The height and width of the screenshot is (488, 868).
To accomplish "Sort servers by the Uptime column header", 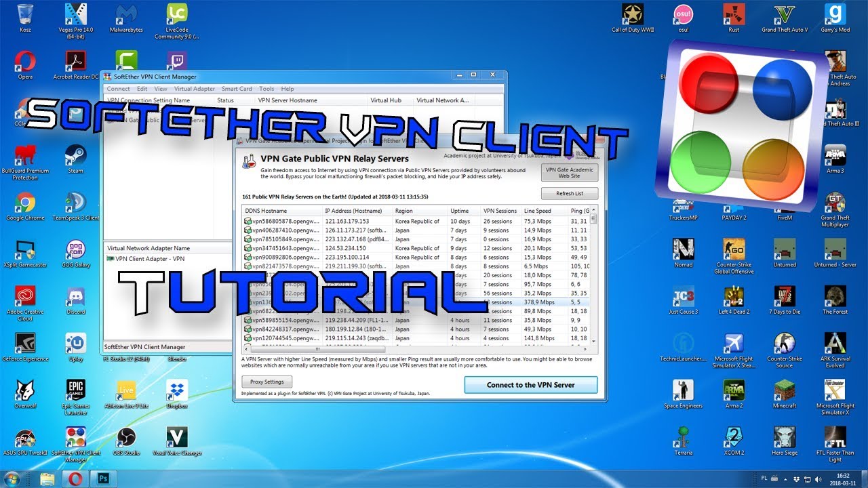I will (464, 211).
